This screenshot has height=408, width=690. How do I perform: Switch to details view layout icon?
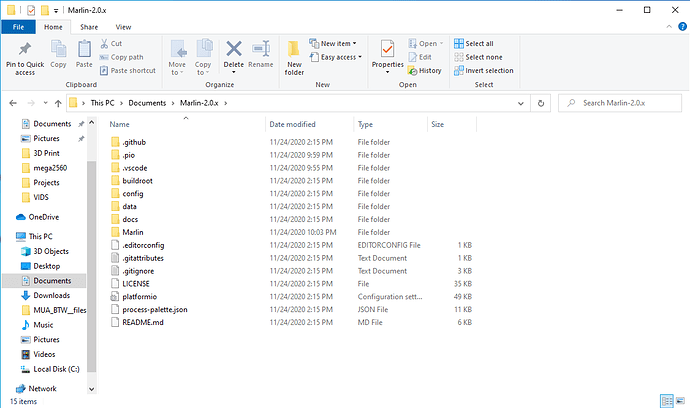click(667, 401)
